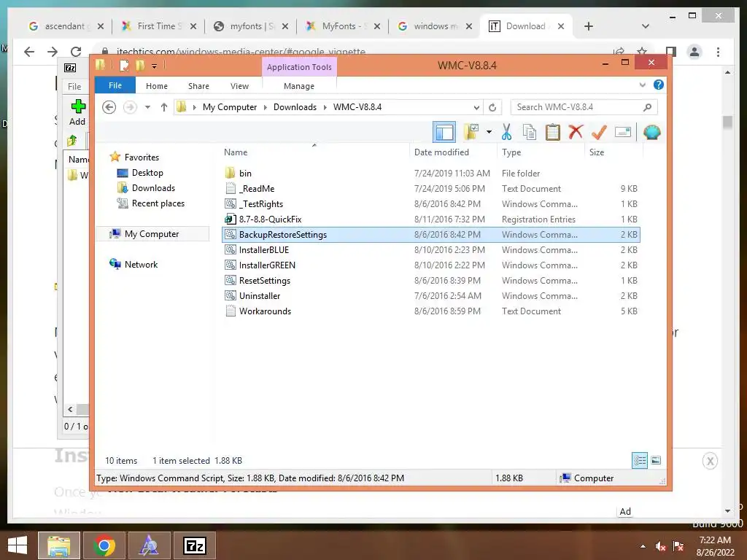747x560 pixels.
Task: Click the Copy toolbar icon
Action: pyautogui.click(x=530, y=132)
